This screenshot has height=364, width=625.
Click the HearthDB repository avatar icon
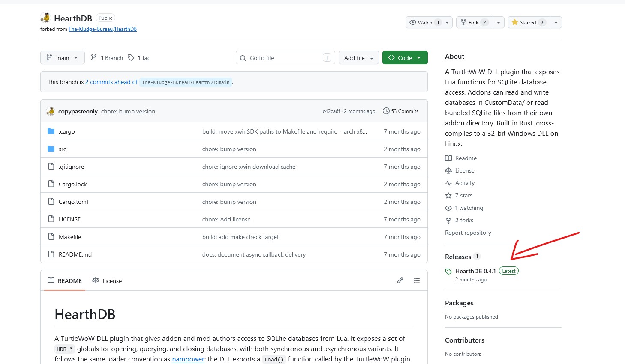(x=45, y=18)
